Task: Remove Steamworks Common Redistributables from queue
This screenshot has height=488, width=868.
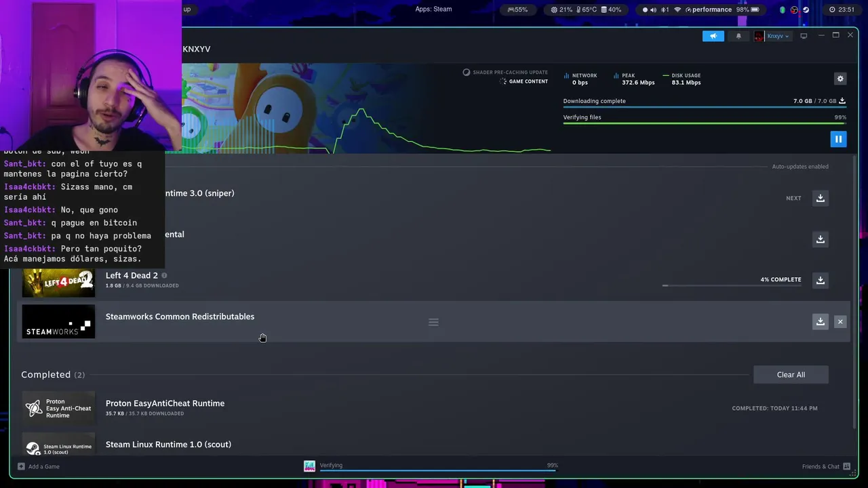Action: coord(840,322)
